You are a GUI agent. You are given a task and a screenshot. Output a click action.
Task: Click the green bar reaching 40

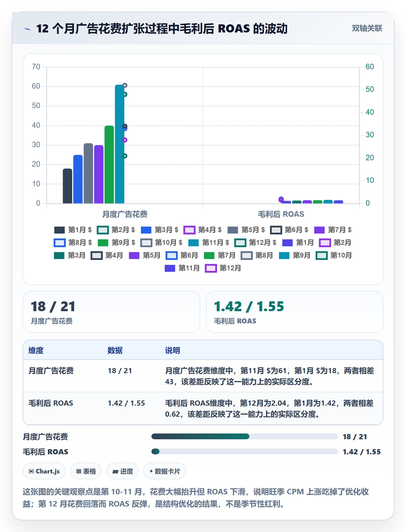tap(109, 165)
